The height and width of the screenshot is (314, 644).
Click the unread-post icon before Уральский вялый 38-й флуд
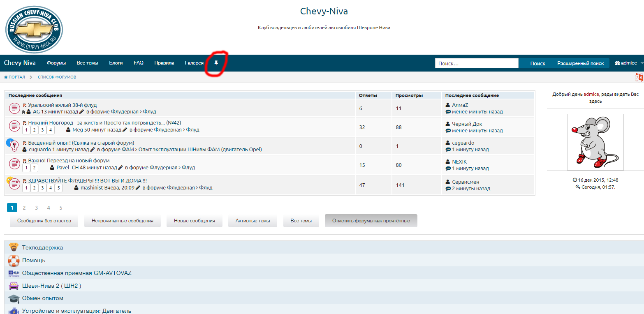coord(25,105)
